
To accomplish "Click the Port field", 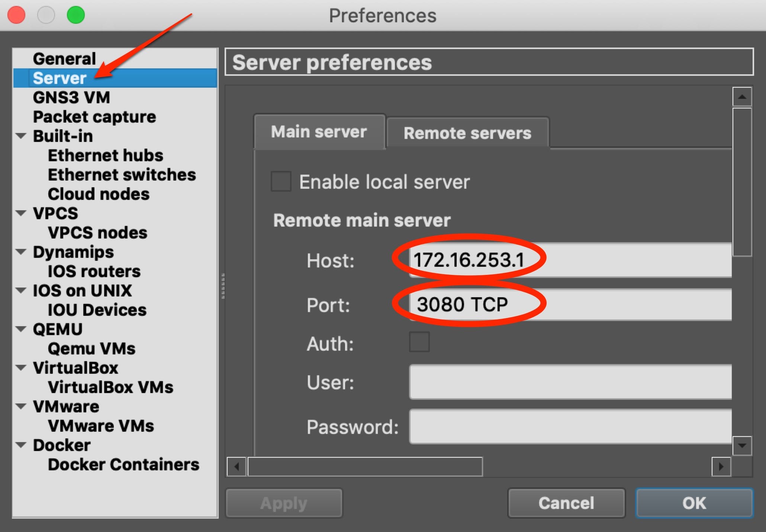I will [x=570, y=304].
